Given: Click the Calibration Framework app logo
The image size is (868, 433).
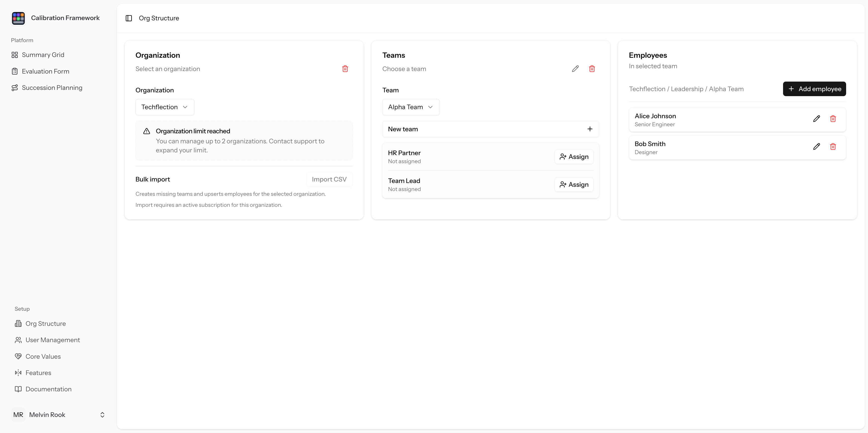Looking at the screenshot, I should click(18, 18).
